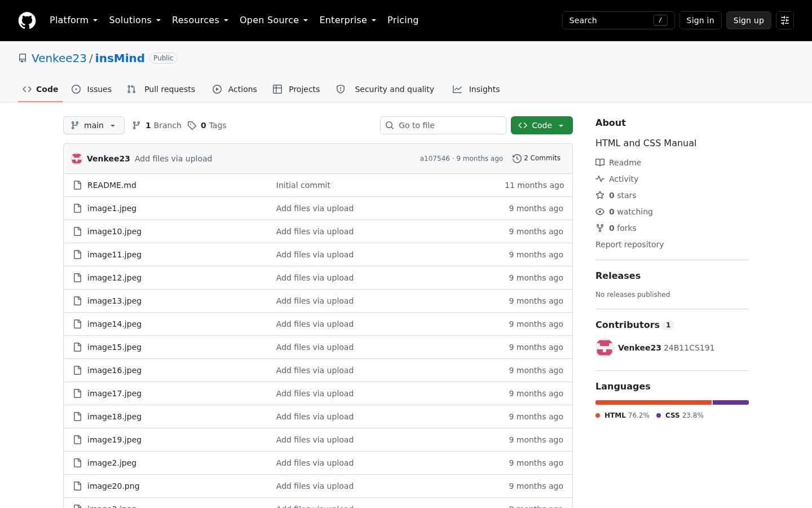The height and width of the screenshot is (508, 812).
Task: Expand the Resources menu
Action: click(200, 20)
